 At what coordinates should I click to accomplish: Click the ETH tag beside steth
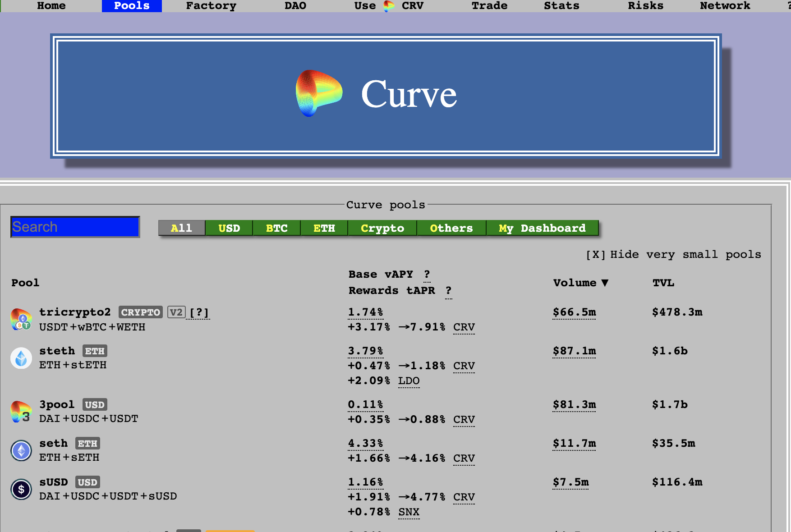point(95,351)
